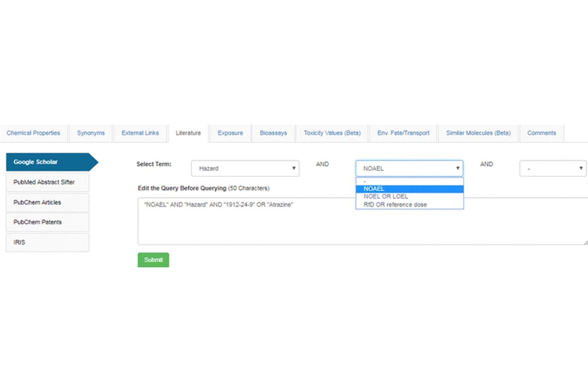
Task: Open Similar Molecules (Beta) tab
Action: (478, 133)
